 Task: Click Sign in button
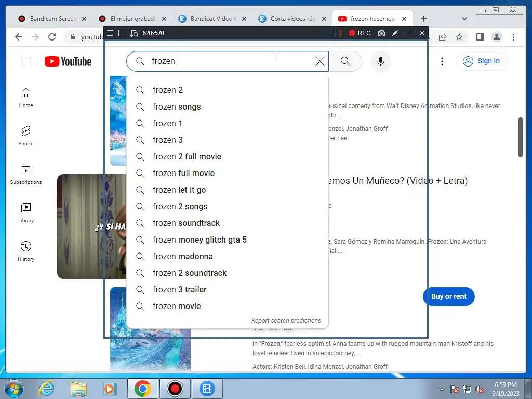point(482,61)
